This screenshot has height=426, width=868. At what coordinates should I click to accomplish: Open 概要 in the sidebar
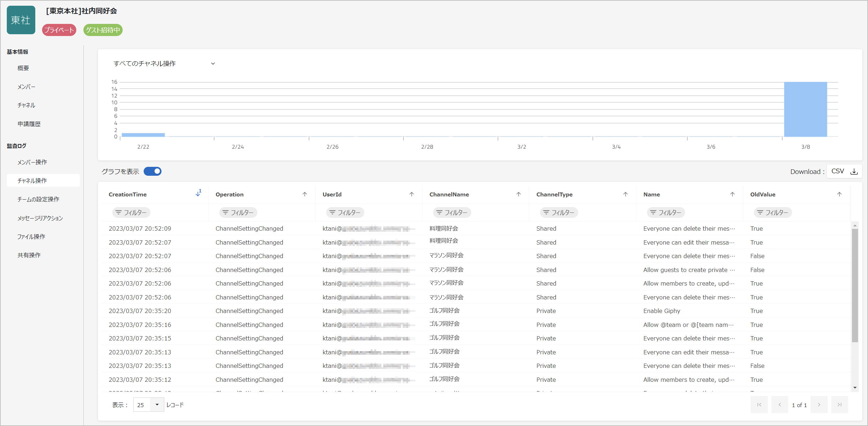tap(23, 68)
